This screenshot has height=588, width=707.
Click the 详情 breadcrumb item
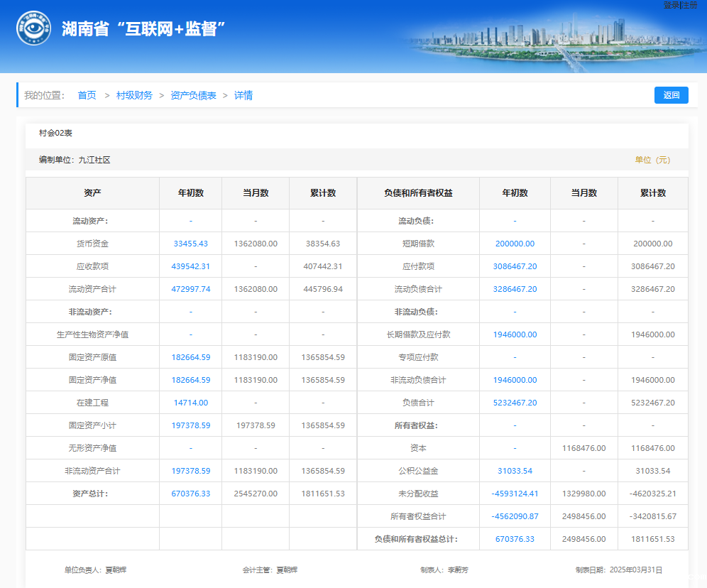click(x=243, y=95)
